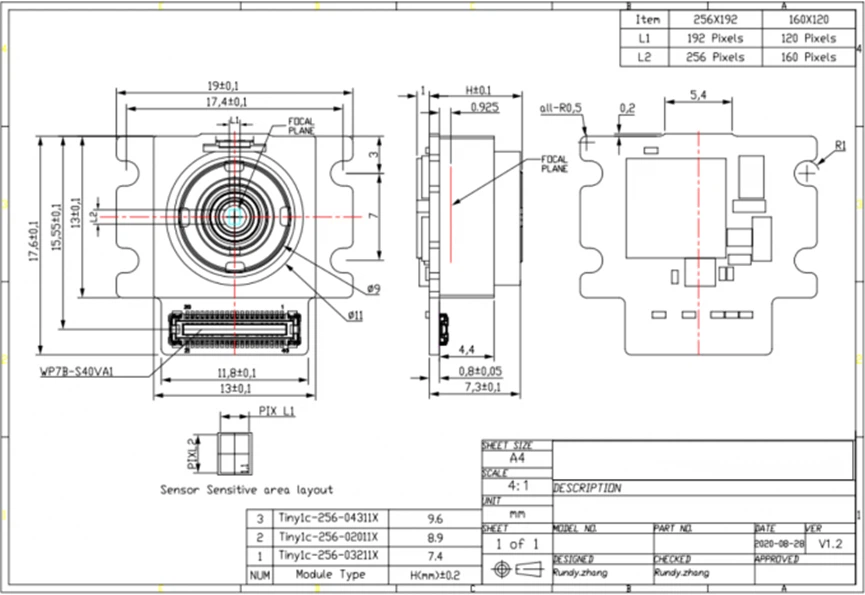Click the 256X192 column header
The height and width of the screenshot is (595, 865).
point(715,19)
